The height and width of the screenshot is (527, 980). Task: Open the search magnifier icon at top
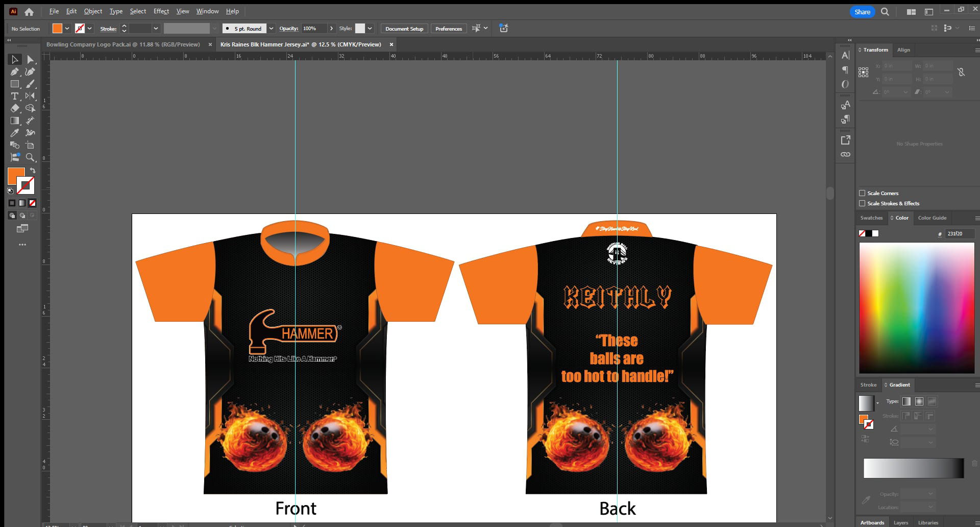point(885,12)
